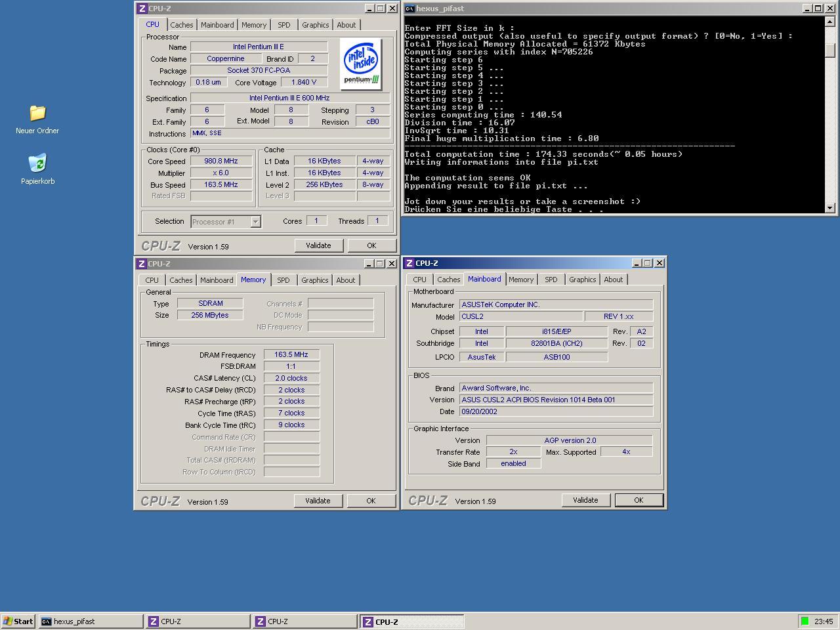Click the Intel Inside Pentium III logo
The image size is (840, 630).
click(x=361, y=64)
